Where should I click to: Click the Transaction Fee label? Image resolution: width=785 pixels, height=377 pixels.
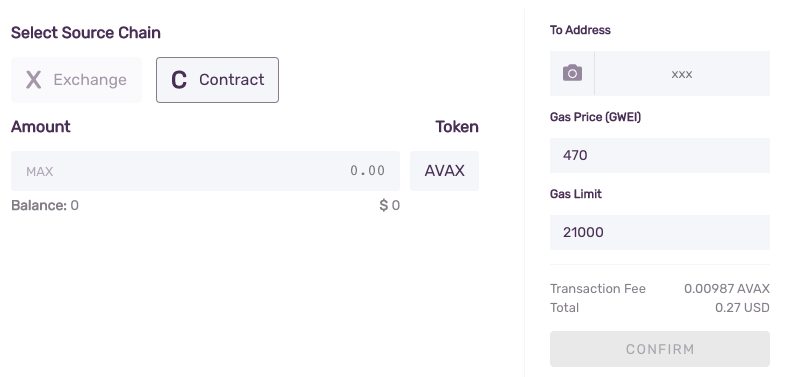coord(598,288)
